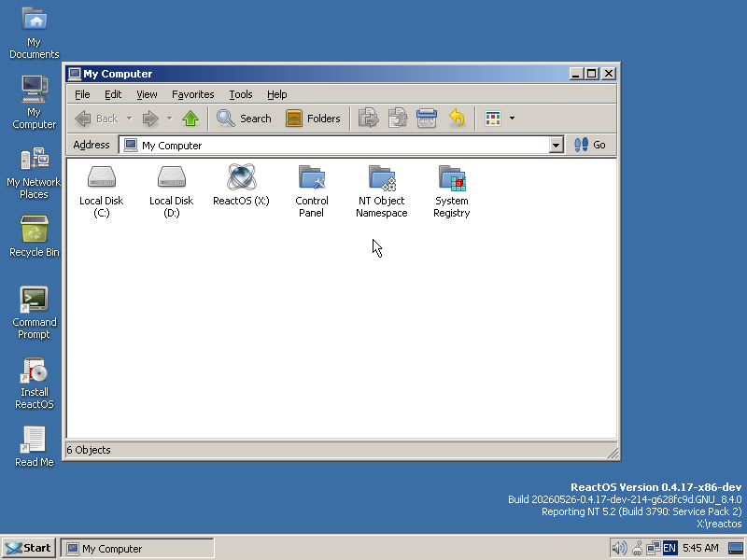Open the Start menu
This screenshot has height=560, width=747.
(29, 548)
